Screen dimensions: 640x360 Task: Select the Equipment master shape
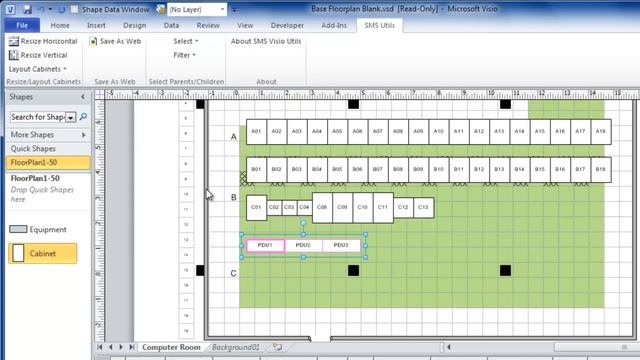point(38,229)
